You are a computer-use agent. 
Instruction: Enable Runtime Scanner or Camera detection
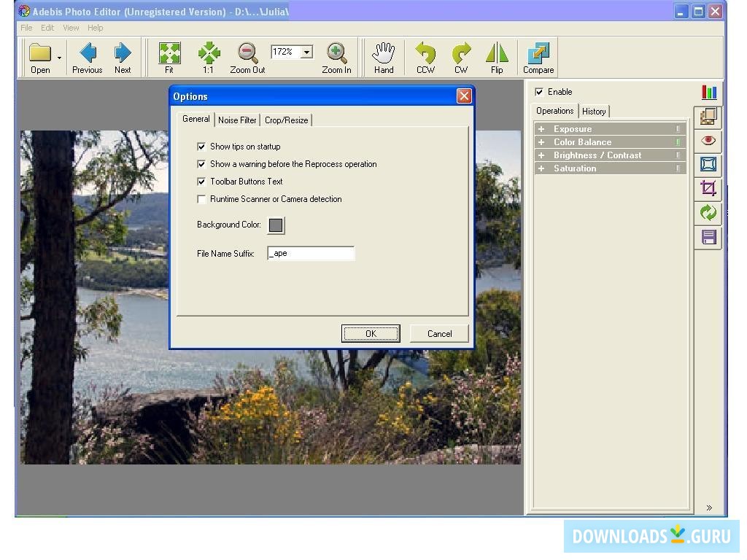pyautogui.click(x=201, y=200)
